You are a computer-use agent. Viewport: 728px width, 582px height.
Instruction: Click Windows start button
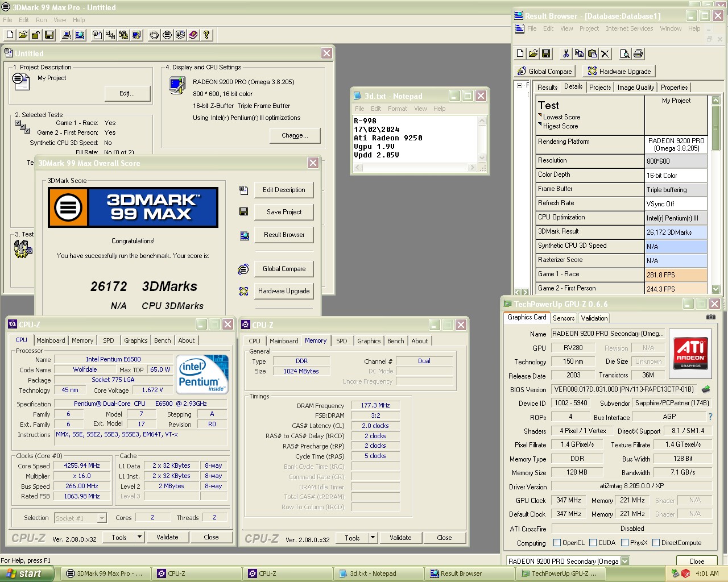27,573
